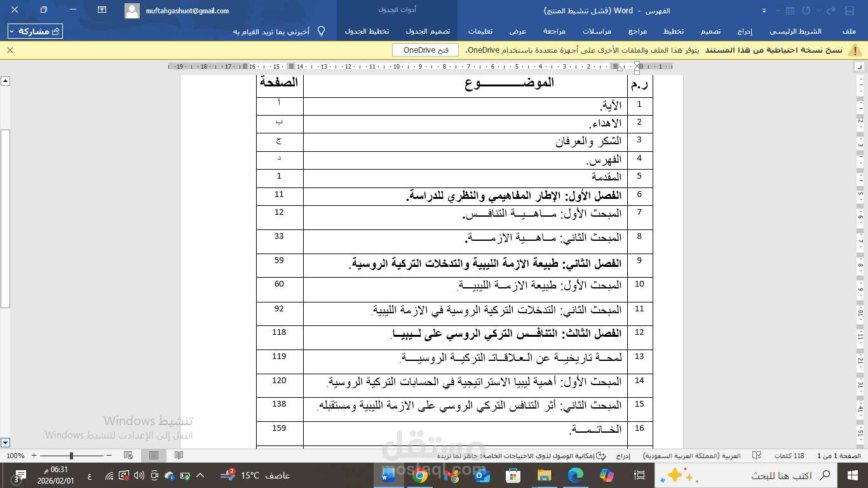Click the weather widget 15°C
Viewport: 868px width, 488px height.
[255, 475]
